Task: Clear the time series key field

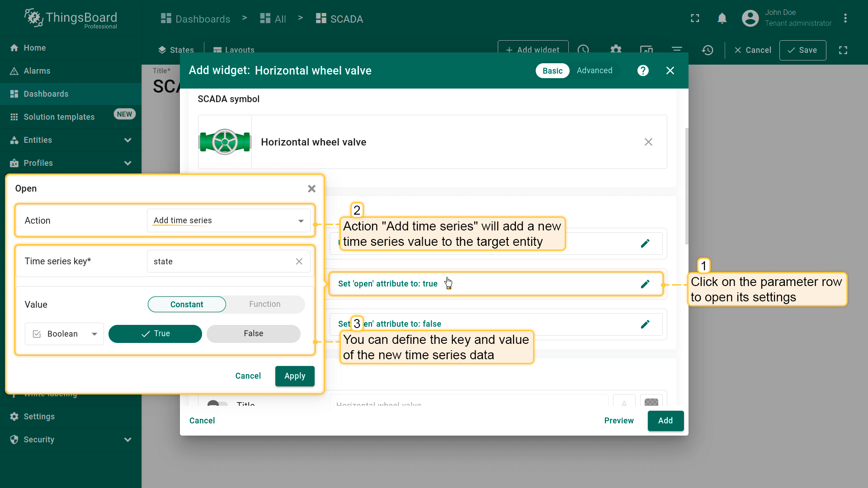Action: point(299,262)
